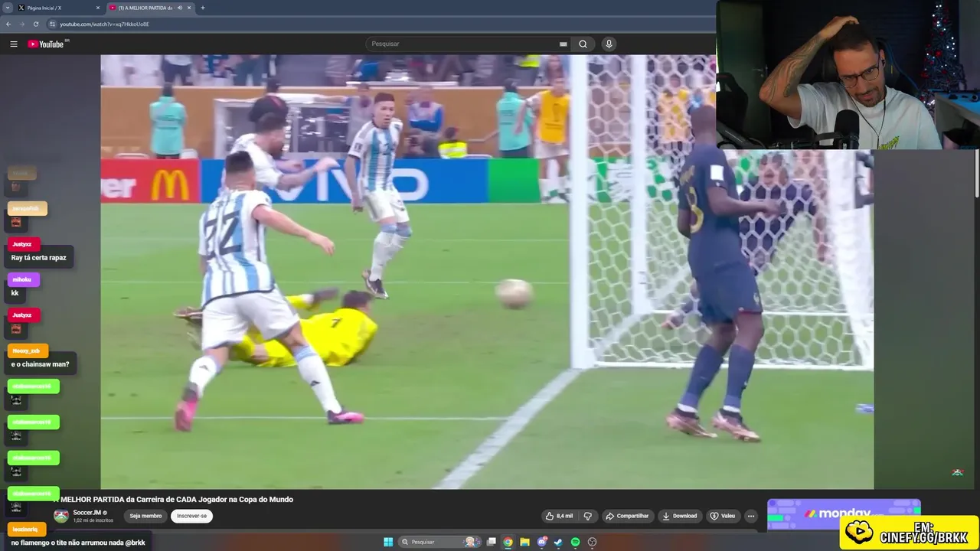980x551 pixels.
Task: Open Spotify from the taskbar
Action: (575, 542)
